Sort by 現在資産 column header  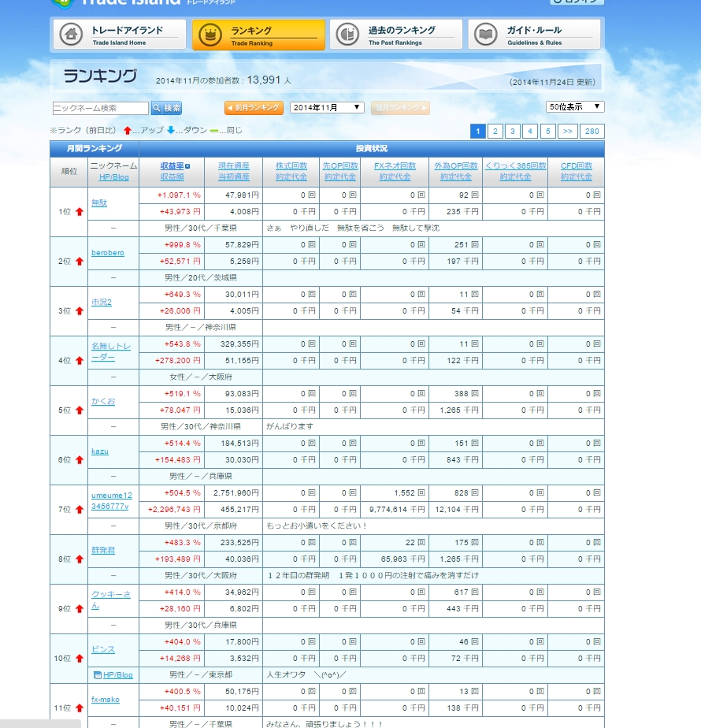tap(233, 165)
